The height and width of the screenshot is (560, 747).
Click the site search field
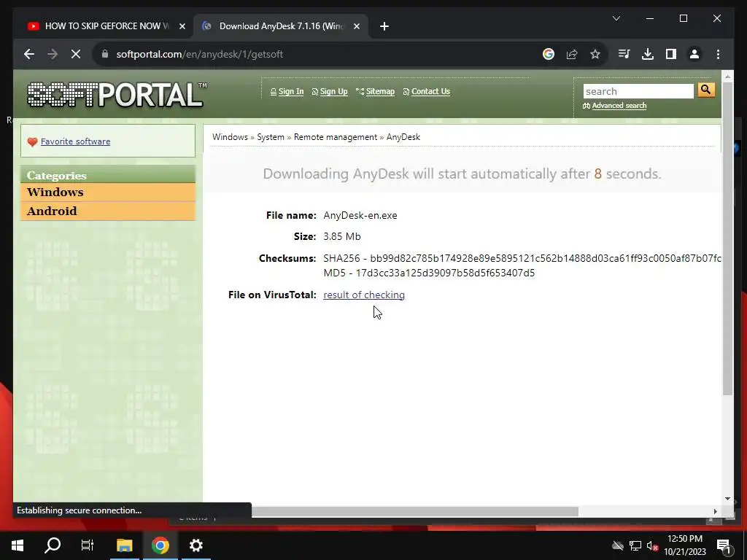click(638, 91)
